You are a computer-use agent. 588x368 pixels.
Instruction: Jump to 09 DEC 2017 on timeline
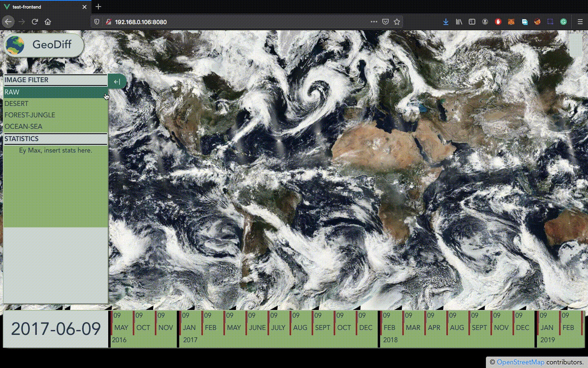coord(367,323)
